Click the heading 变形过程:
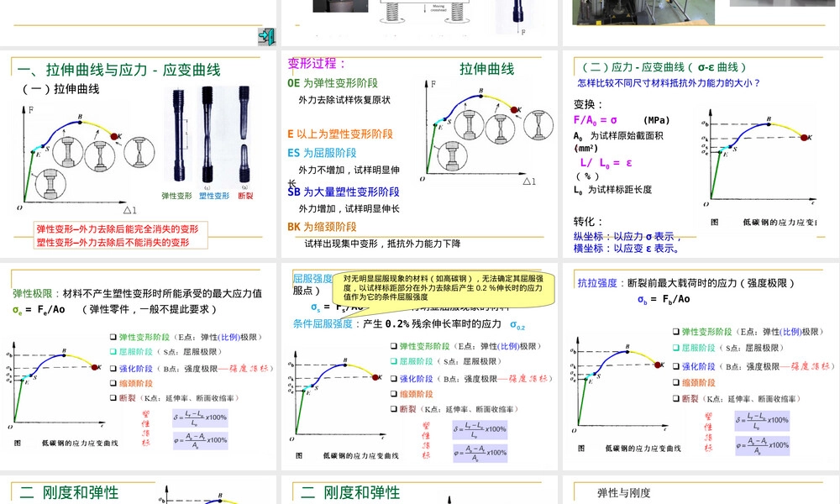 coord(316,63)
